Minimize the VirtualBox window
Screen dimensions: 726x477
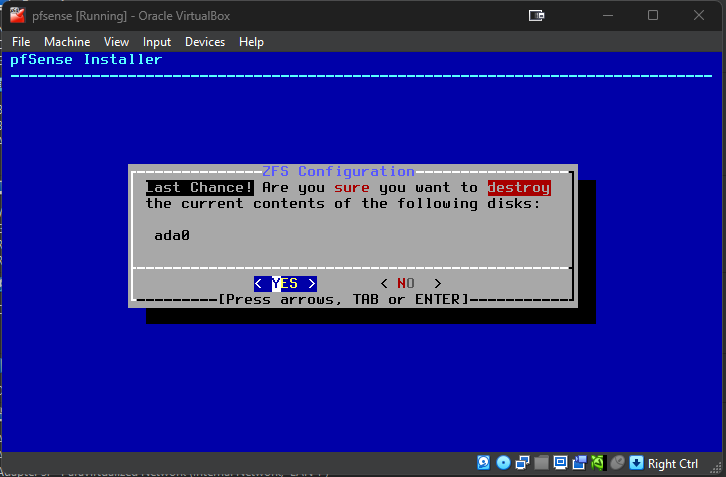click(608, 15)
